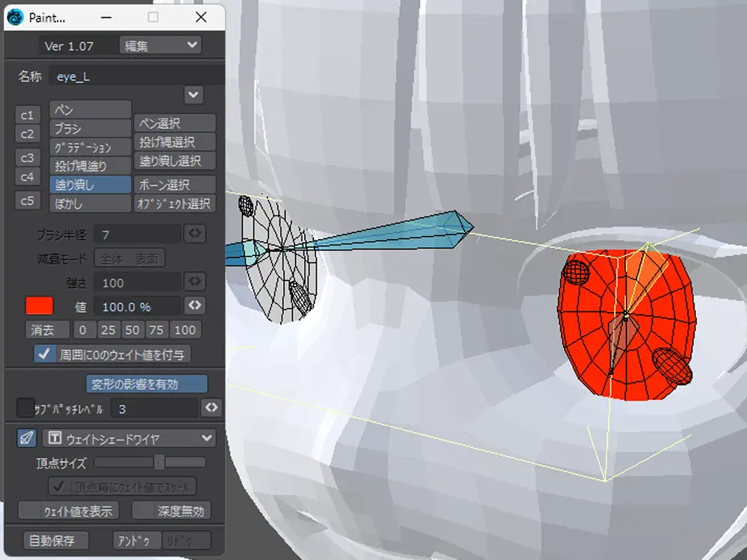Open the 編集 dropdown menu
The height and width of the screenshot is (560, 747).
pos(160,46)
